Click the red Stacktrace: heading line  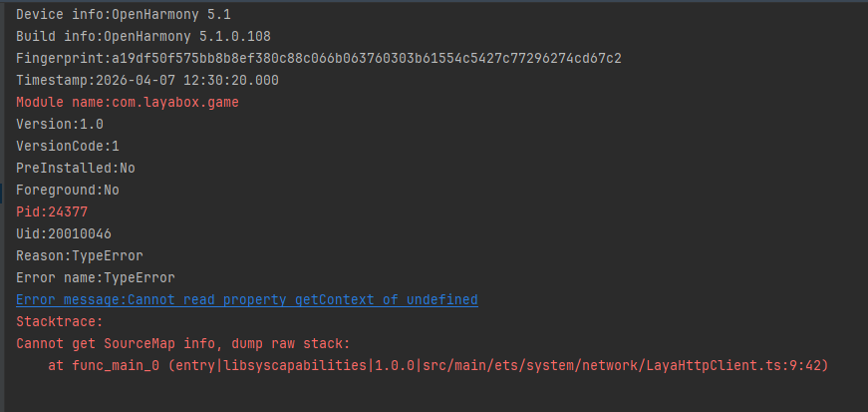pos(60,321)
